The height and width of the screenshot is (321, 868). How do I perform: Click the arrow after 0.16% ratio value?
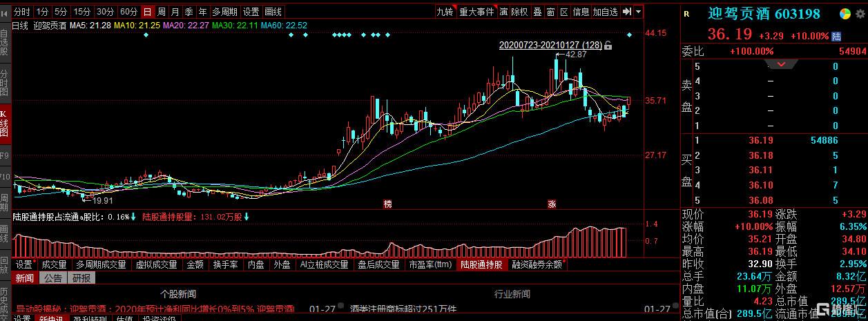coord(133,217)
